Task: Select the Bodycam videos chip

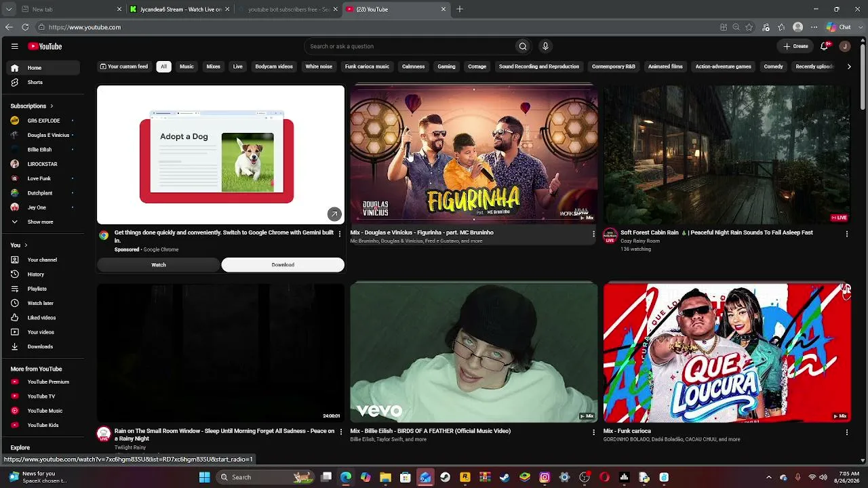Action: coord(274,66)
